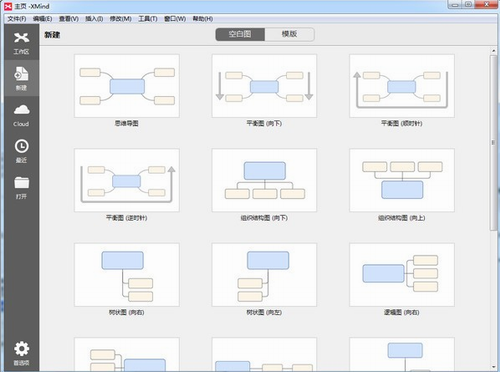Click the 树状图 (向右) label text
500x372 pixels.
(x=127, y=313)
